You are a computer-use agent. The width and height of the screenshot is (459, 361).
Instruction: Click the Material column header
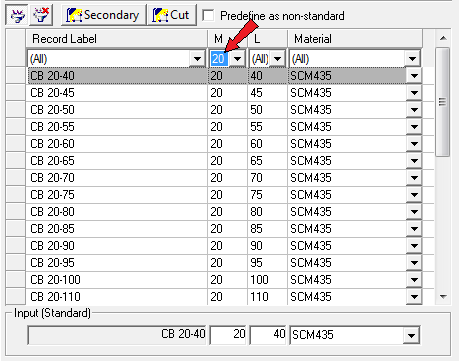pos(355,39)
